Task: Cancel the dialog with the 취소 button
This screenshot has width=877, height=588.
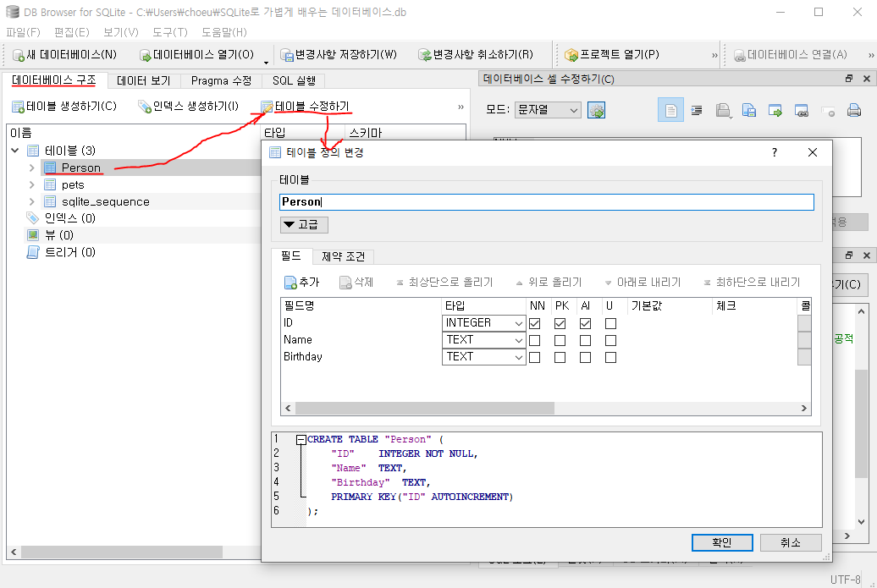Action: click(x=790, y=542)
